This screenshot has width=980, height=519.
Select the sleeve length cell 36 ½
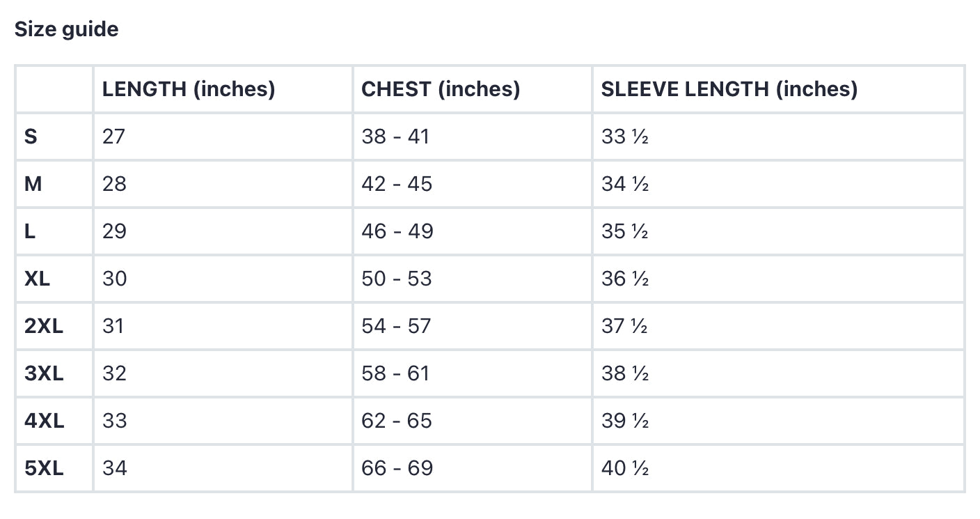(625, 279)
